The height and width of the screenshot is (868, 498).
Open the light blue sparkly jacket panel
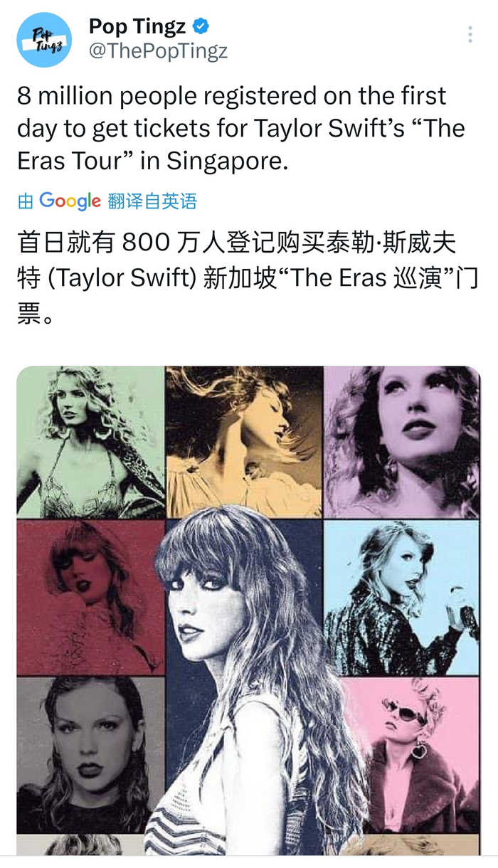coord(403,597)
